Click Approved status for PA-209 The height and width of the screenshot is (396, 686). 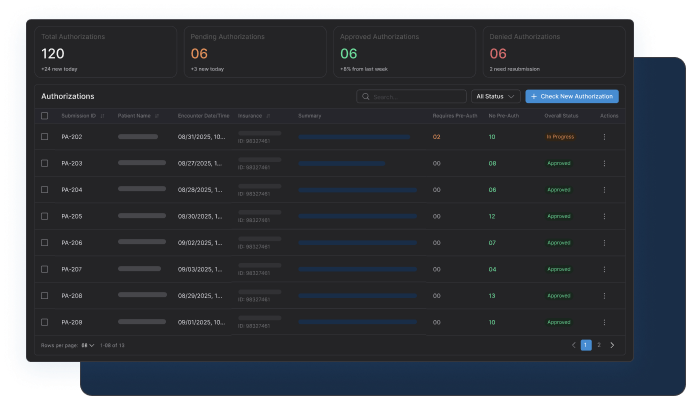click(559, 322)
